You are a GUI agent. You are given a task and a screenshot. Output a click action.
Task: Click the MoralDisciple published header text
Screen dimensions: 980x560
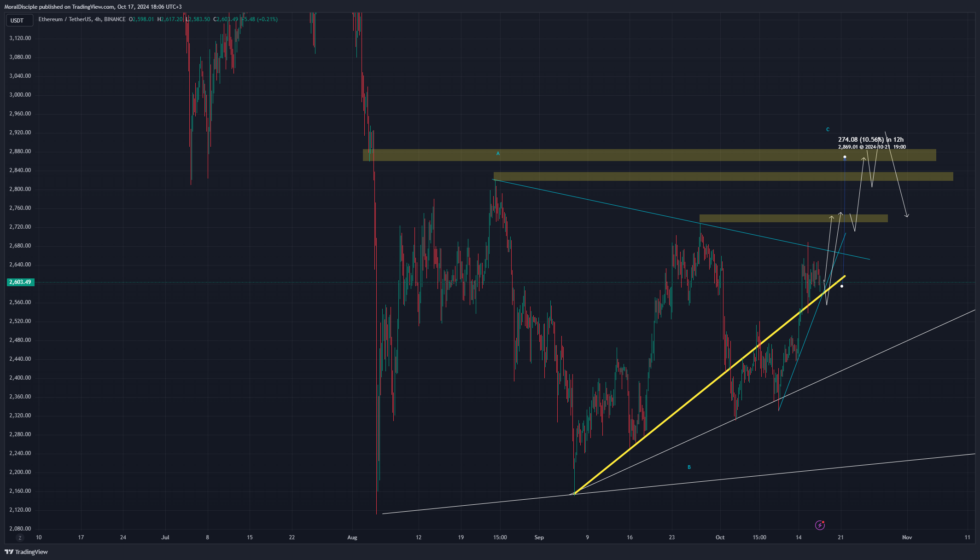(x=93, y=7)
